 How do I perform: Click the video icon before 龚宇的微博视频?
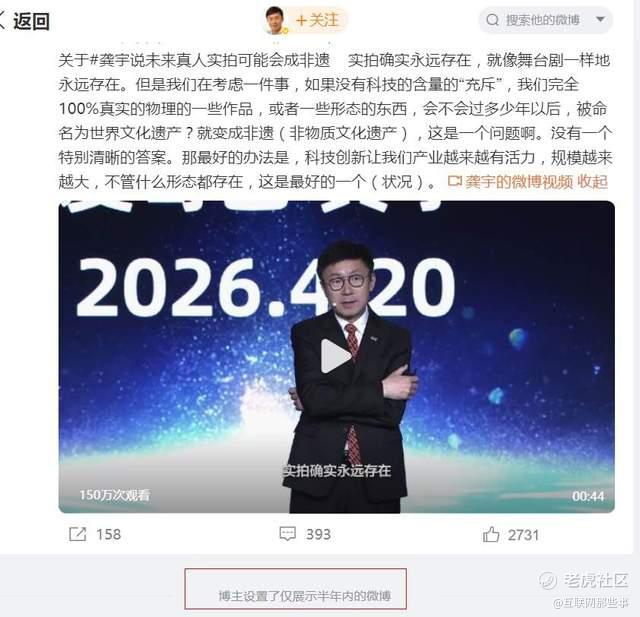click(455, 181)
